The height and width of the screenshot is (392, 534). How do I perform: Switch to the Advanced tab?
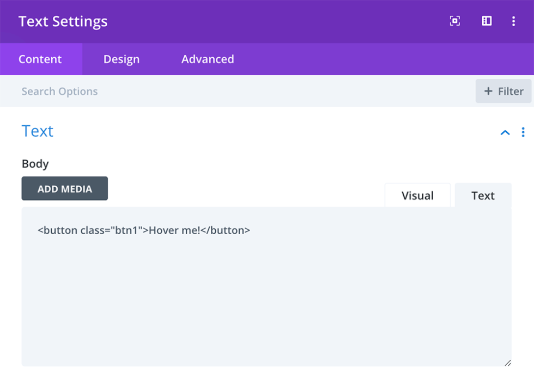pos(207,59)
